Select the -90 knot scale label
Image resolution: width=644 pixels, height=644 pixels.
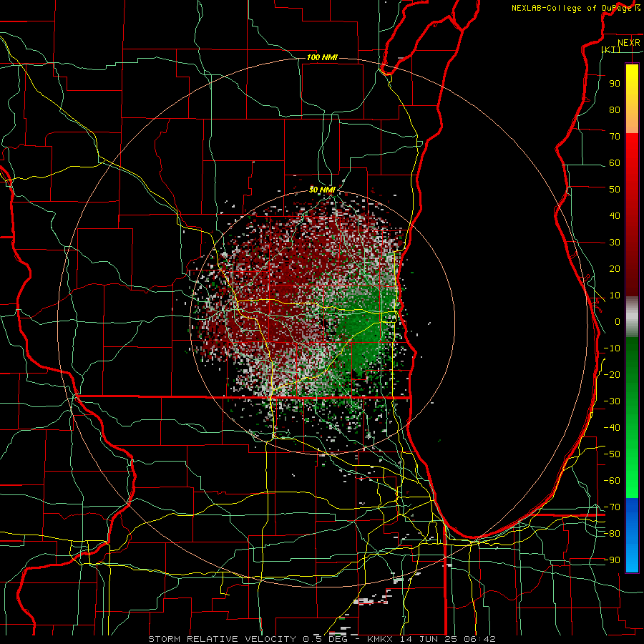pyautogui.click(x=612, y=560)
